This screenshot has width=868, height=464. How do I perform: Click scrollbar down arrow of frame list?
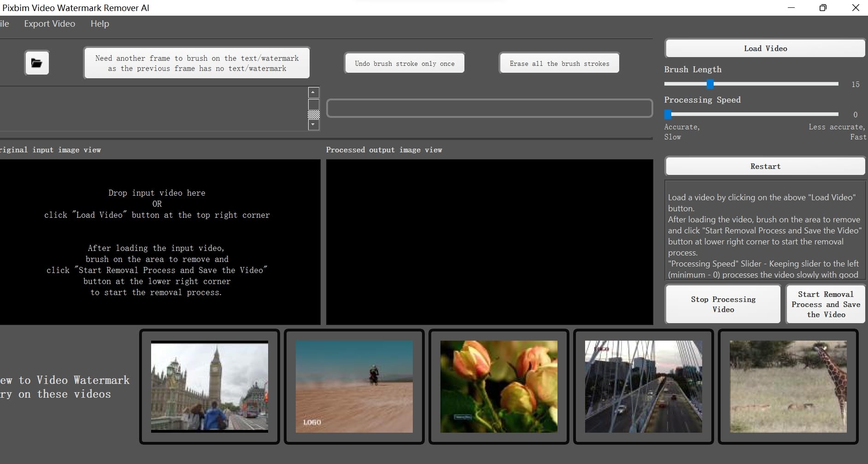[313, 125]
